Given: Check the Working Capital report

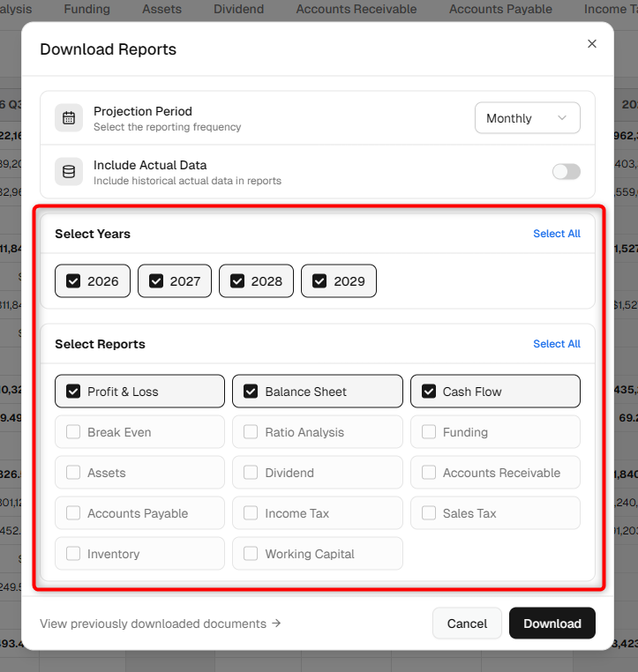Looking at the screenshot, I should [318, 554].
